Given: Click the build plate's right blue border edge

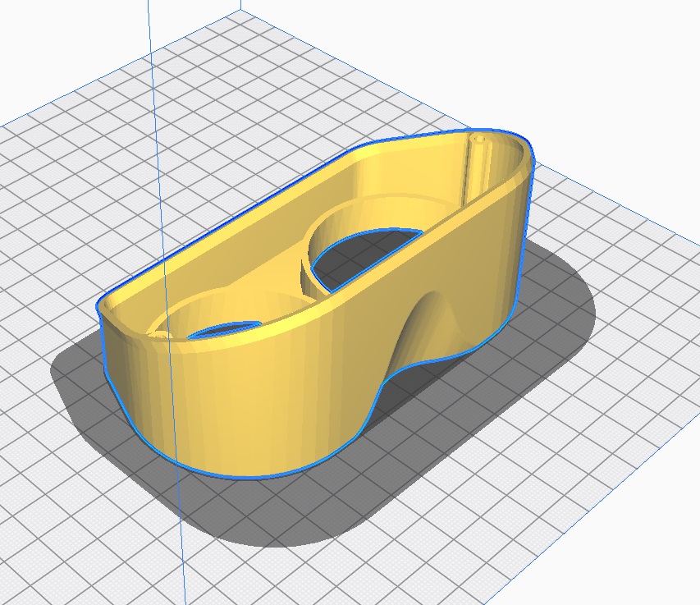Looking at the screenshot, I should coord(624,204).
